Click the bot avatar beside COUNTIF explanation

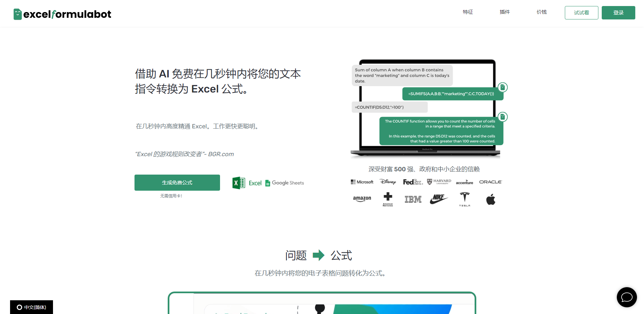click(x=502, y=117)
